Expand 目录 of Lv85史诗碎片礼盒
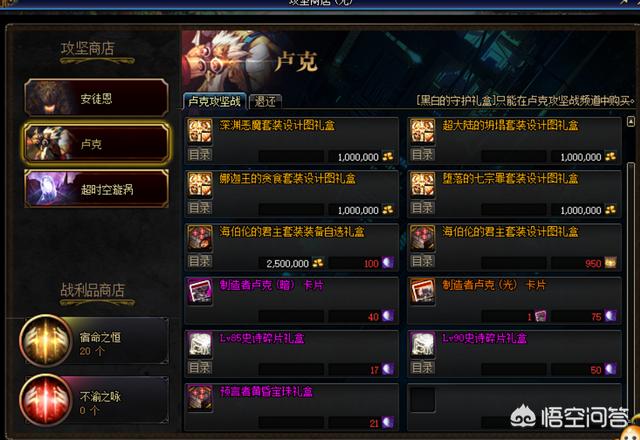The width and height of the screenshot is (640, 440). [200, 368]
